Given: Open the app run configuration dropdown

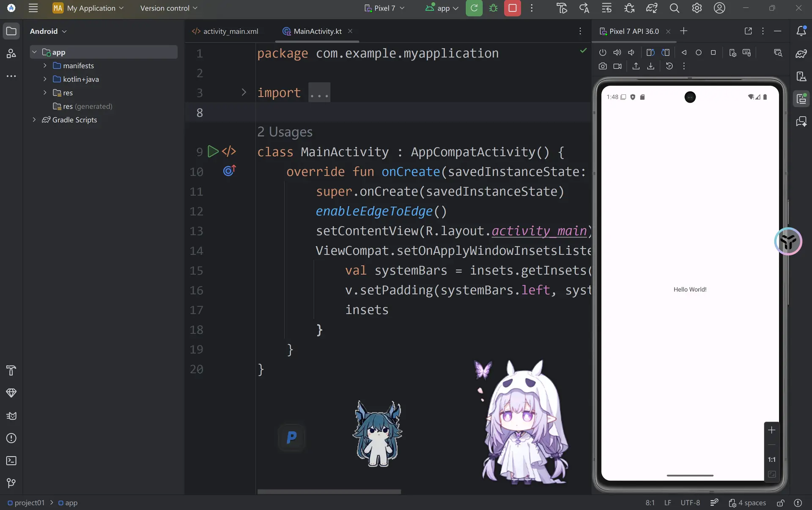Looking at the screenshot, I should click(x=442, y=8).
